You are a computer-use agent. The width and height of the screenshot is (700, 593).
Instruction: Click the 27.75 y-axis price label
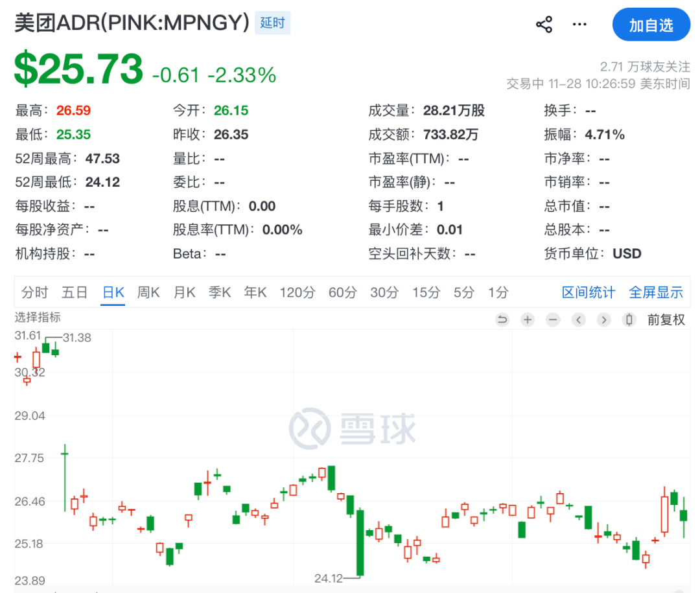click(29, 458)
